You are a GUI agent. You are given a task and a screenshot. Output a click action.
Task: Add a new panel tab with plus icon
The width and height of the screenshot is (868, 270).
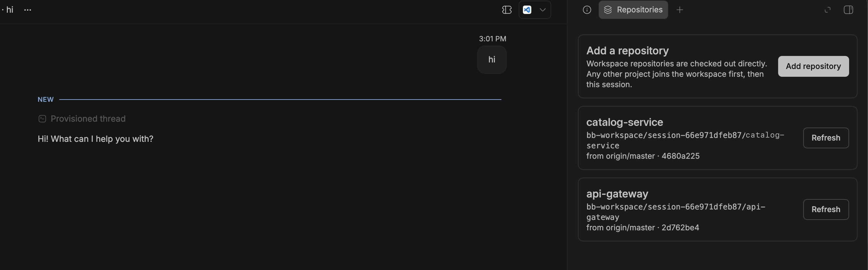click(x=679, y=10)
